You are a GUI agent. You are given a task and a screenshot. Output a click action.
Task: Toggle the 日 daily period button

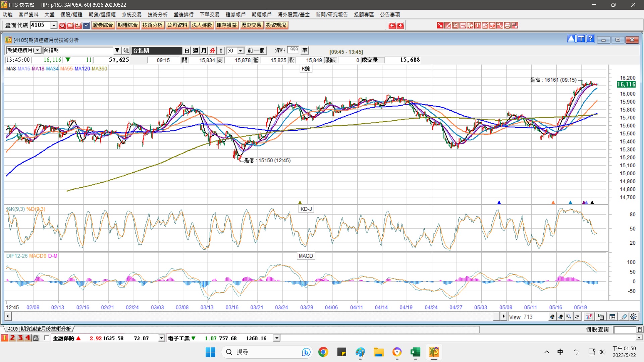(187, 51)
